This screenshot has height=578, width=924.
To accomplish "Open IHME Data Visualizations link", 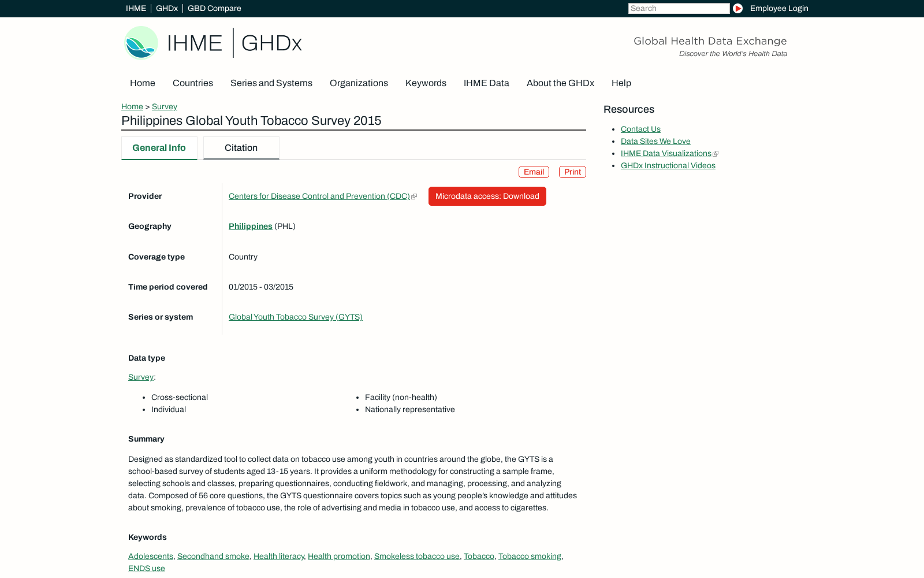I will [x=666, y=153].
